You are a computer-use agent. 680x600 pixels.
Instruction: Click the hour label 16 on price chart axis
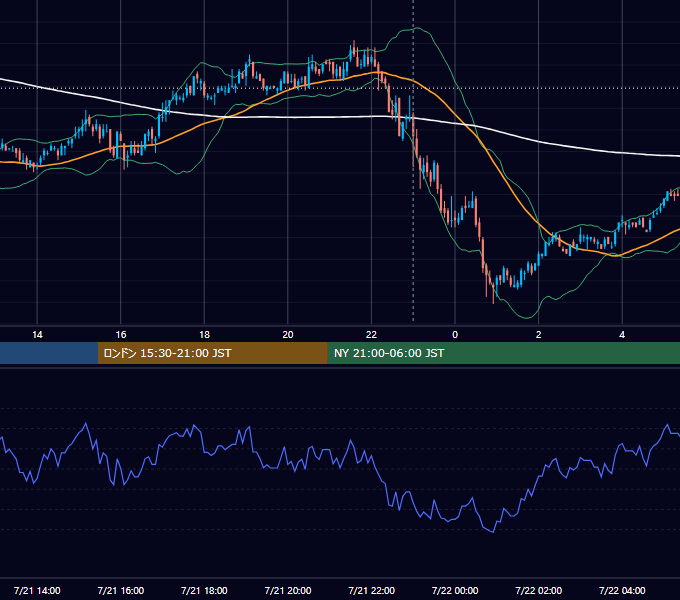121,335
